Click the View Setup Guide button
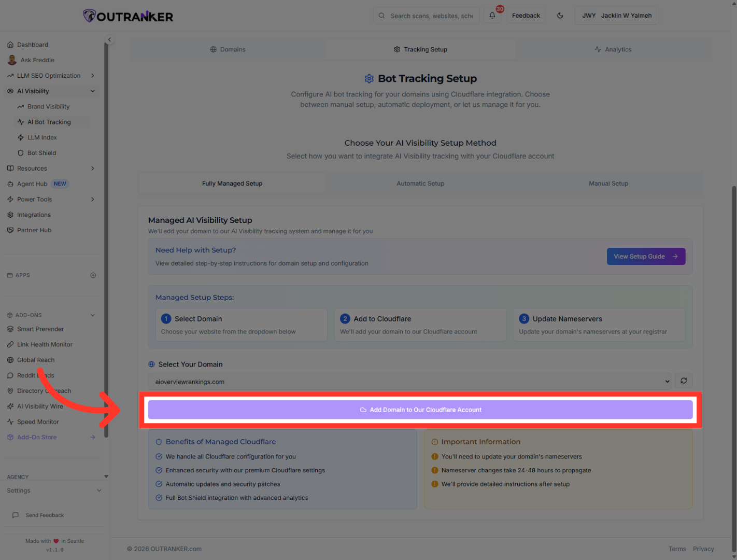Image resolution: width=737 pixels, height=560 pixels. [x=646, y=256]
